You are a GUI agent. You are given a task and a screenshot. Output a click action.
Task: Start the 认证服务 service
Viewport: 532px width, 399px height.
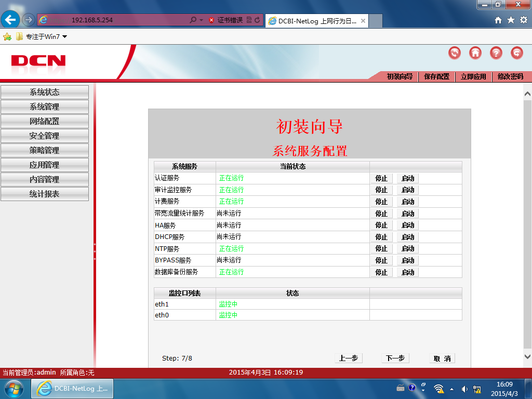(x=408, y=179)
